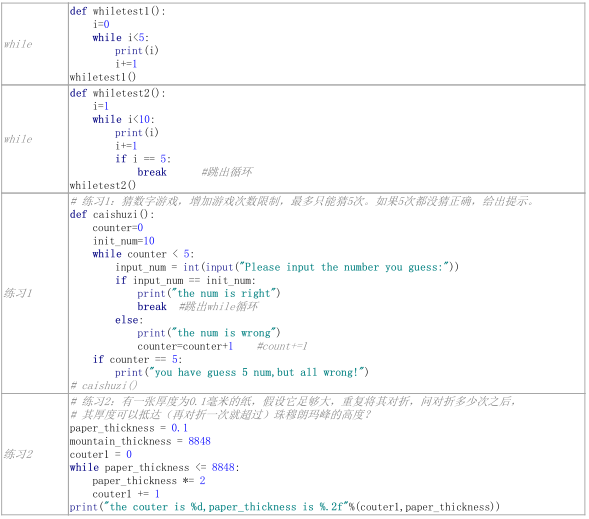The width and height of the screenshot is (589, 519).
Task: Click print("the num is wrong") line
Action: [x=209, y=333]
